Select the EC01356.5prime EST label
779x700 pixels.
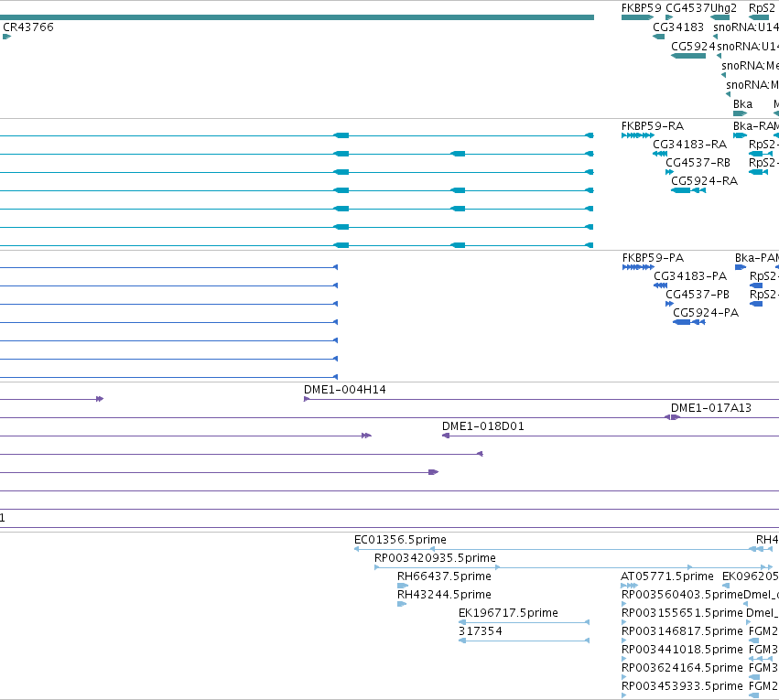tap(400, 540)
